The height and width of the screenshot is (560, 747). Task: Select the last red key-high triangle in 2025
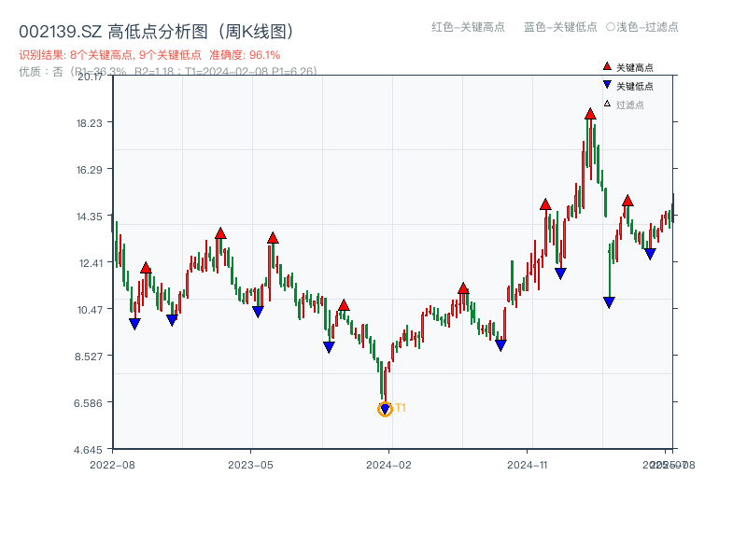pos(627,201)
